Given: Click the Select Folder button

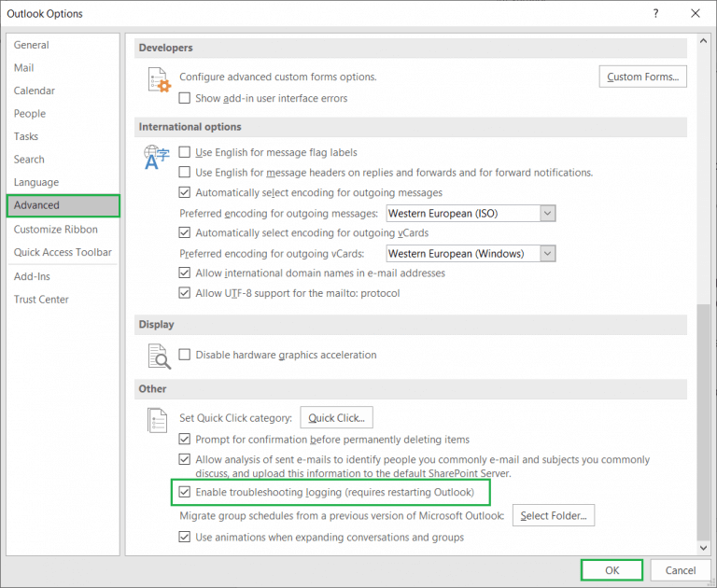Looking at the screenshot, I should click(x=554, y=515).
